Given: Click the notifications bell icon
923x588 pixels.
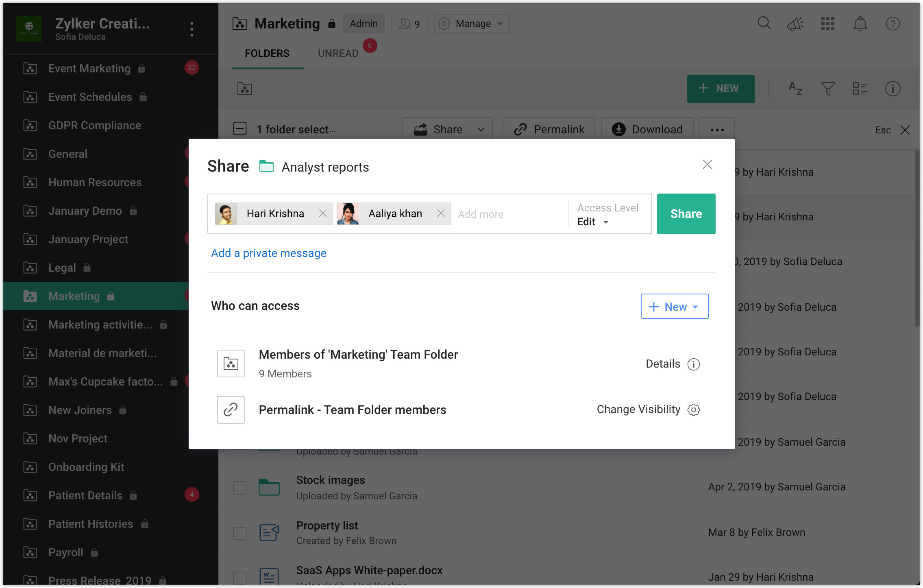Looking at the screenshot, I should pos(860,24).
